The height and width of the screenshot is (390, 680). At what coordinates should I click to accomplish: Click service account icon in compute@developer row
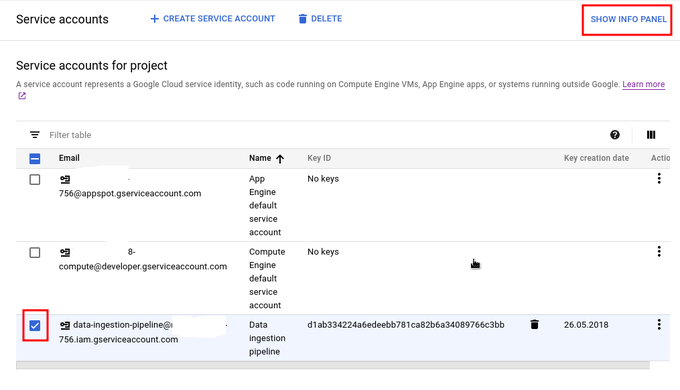click(x=65, y=252)
